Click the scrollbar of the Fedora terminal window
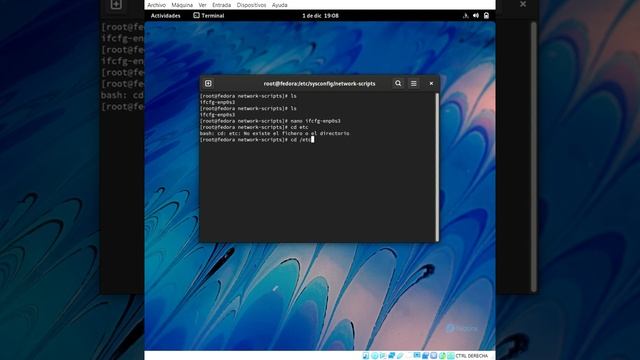Image resolution: width=640 pixels, height=360 pixels. click(437, 167)
